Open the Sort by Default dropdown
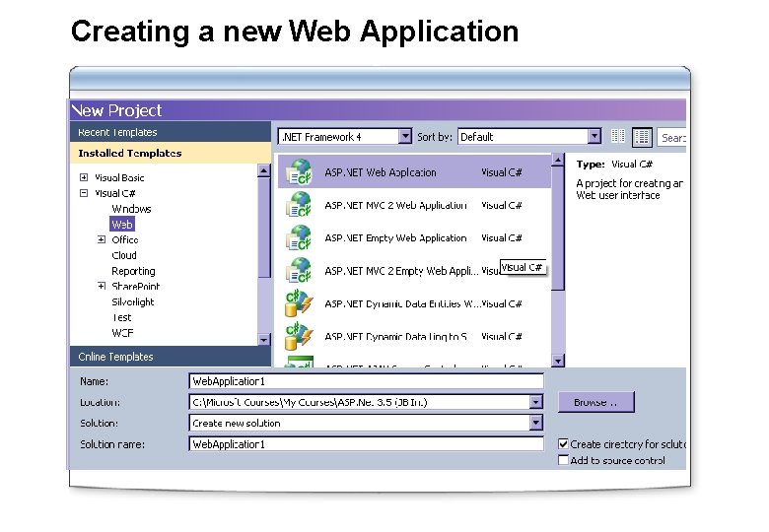The width and height of the screenshot is (769, 532). 594,136
